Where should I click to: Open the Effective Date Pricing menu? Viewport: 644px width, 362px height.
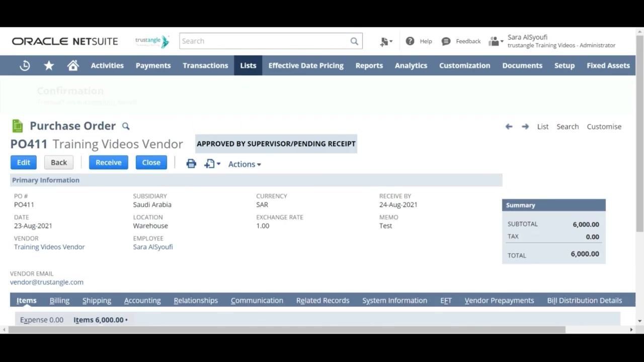point(306,65)
